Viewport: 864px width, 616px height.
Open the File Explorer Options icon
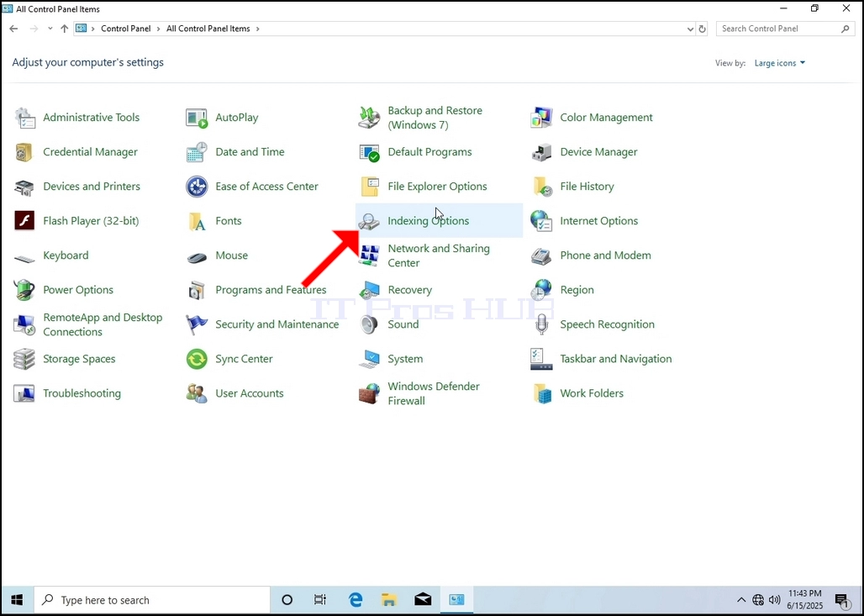(369, 187)
